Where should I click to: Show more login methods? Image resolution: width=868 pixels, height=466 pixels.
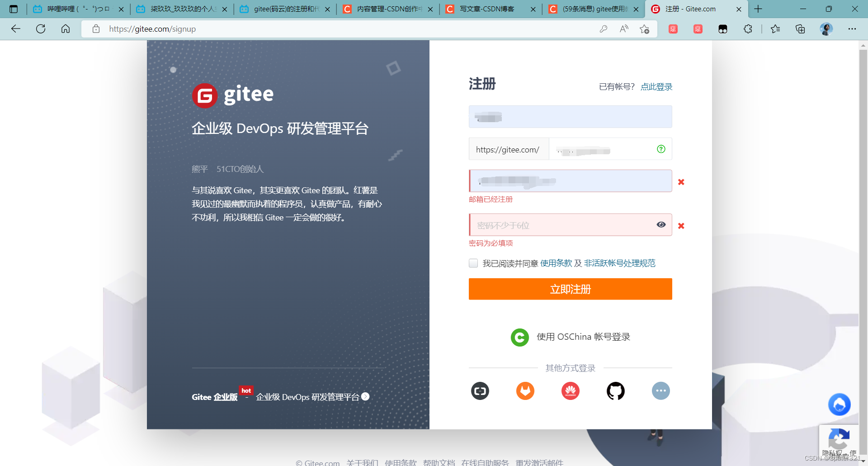661,391
